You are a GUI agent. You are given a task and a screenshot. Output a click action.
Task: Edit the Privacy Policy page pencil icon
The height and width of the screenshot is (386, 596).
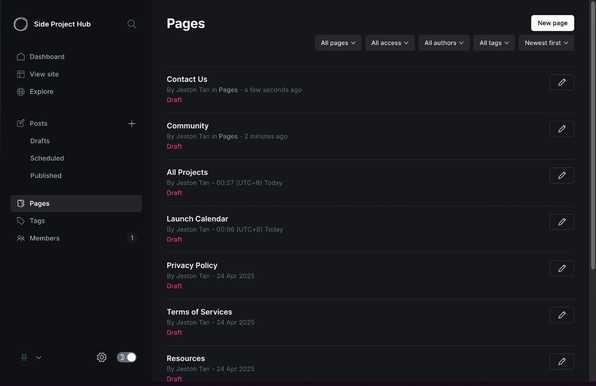coord(561,268)
